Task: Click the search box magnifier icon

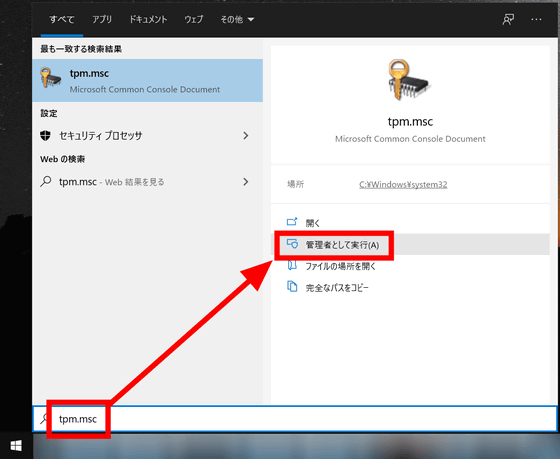Action: pyautogui.click(x=44, y=419)
